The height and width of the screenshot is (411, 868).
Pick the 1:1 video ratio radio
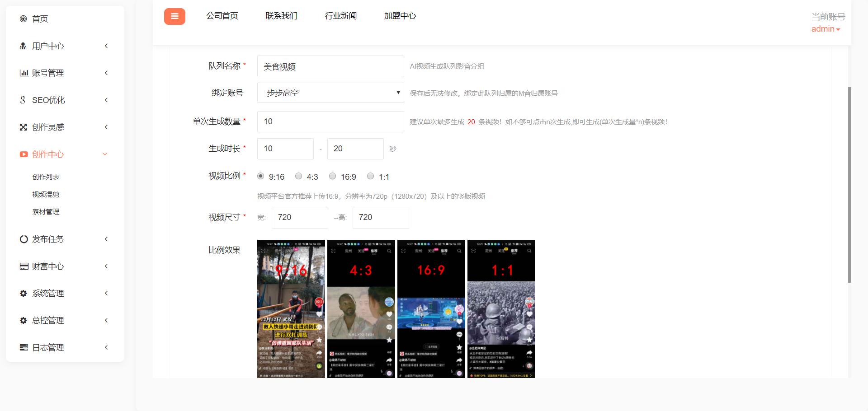(x=370, y=176)
